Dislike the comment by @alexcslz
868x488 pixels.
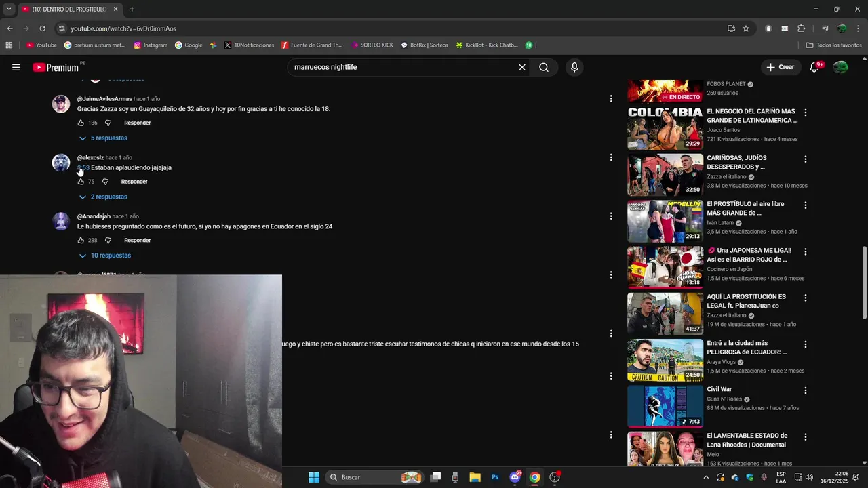[105, 182]
